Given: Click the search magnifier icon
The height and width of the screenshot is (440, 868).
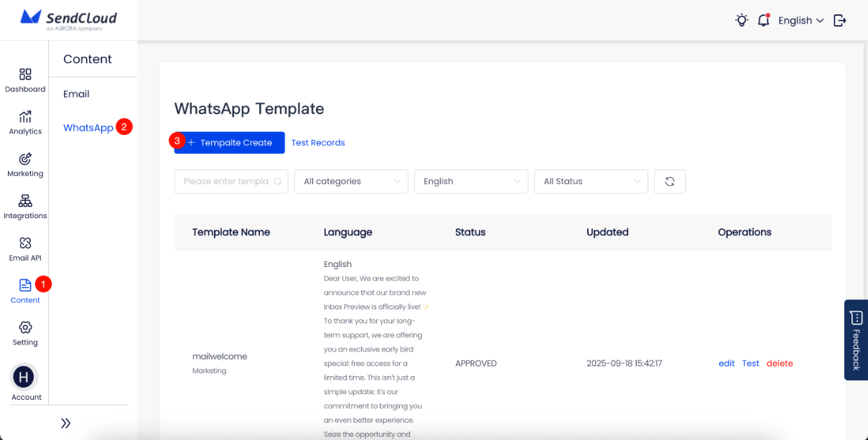Looking at the screenshot, I should pos(278,182).
